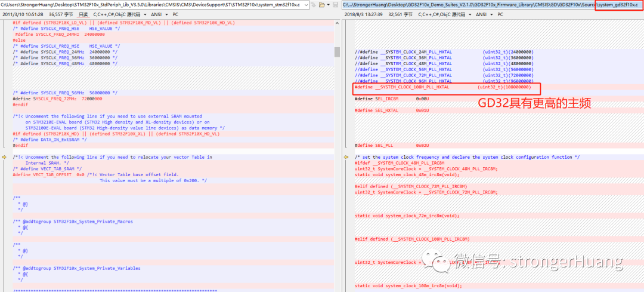Viewport: 644px width, 292px height.
Task: Click right timestamp 2018/8/3 13:27:39
Action: tap(365, 14)
